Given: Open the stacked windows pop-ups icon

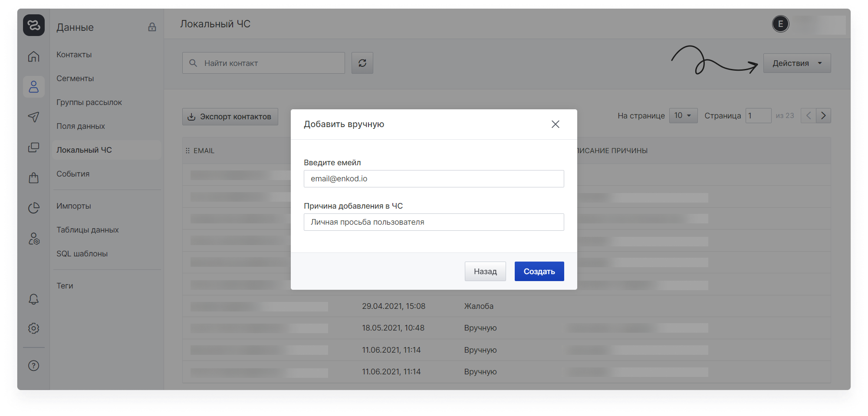Looking at the screenshot, I should click(34, 147).
